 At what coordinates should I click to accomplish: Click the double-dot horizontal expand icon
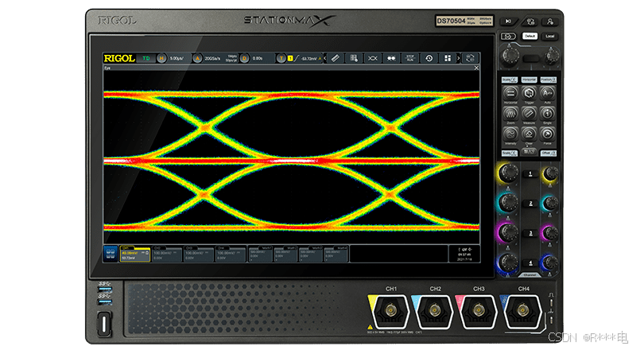click(x=391, y=58)
